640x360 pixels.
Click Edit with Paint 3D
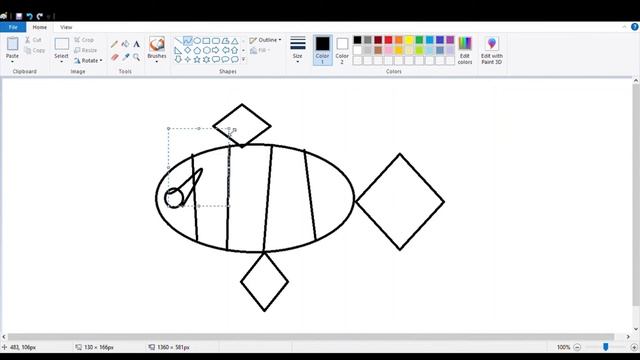[492, 50]
